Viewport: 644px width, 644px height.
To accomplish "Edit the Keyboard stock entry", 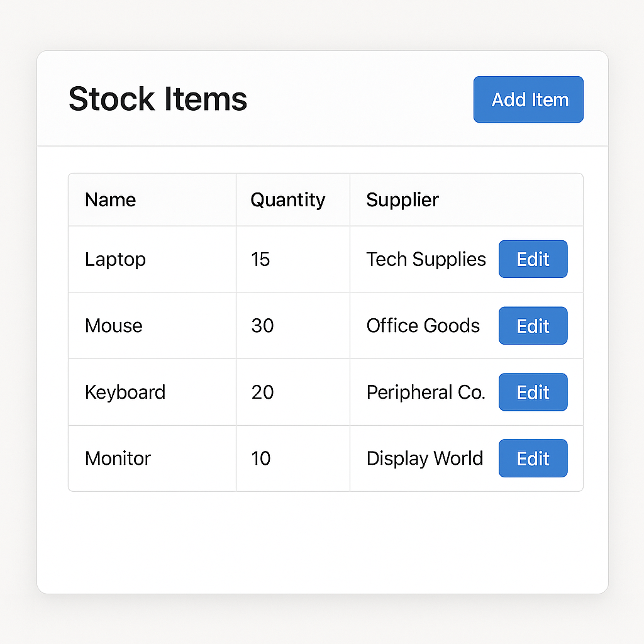I will 533,392.
